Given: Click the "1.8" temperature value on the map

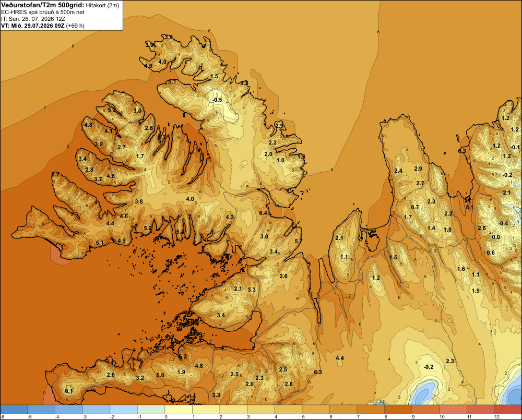Looking at the screenshot, I should click(447, 230).
